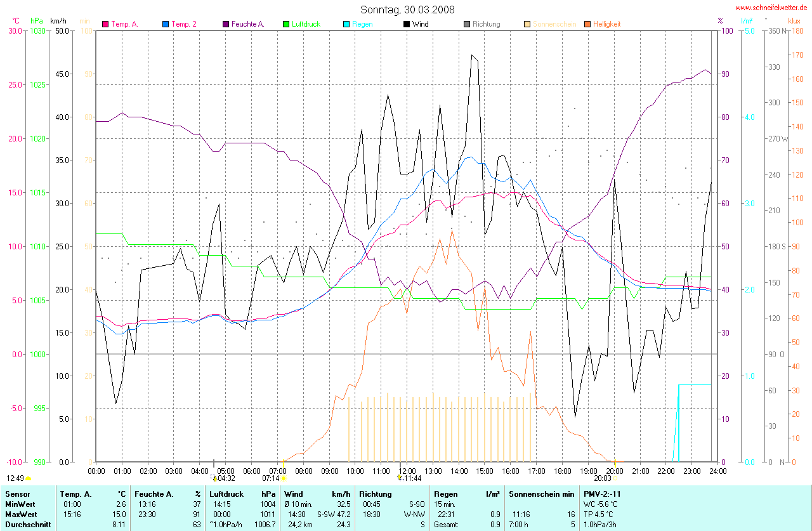Click the sunrise icon at 07:14

pos(283,478)
